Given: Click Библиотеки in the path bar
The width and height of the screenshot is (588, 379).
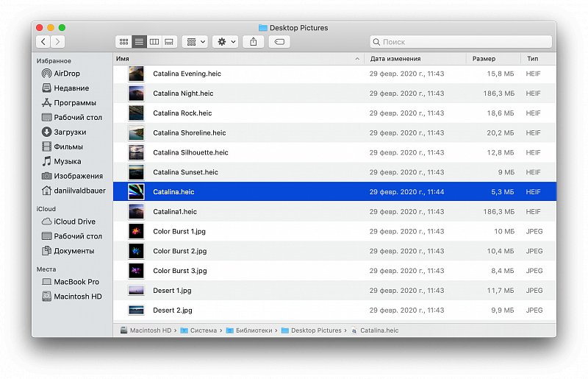Looking at the screenshot, I should point(253,330).
